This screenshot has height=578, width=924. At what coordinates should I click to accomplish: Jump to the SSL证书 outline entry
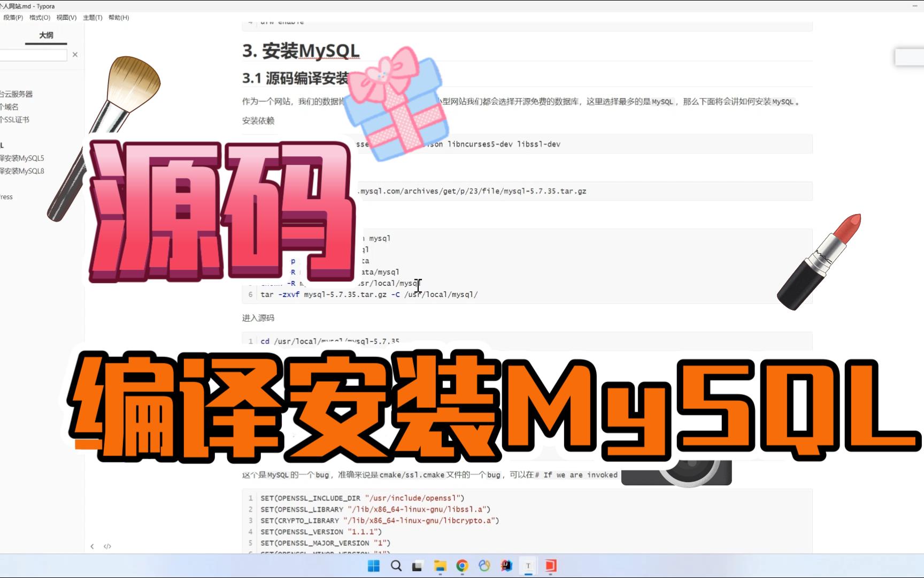(x=15, y=120)
